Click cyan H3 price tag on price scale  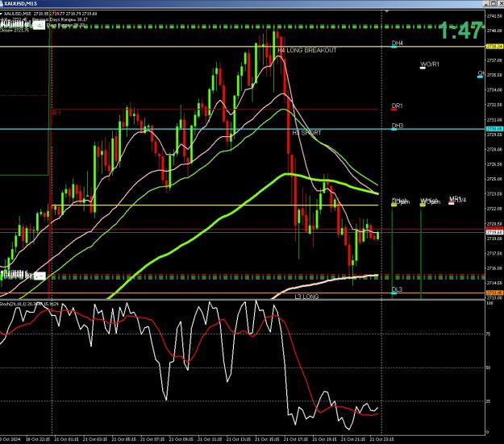click(x=494, y=129)
